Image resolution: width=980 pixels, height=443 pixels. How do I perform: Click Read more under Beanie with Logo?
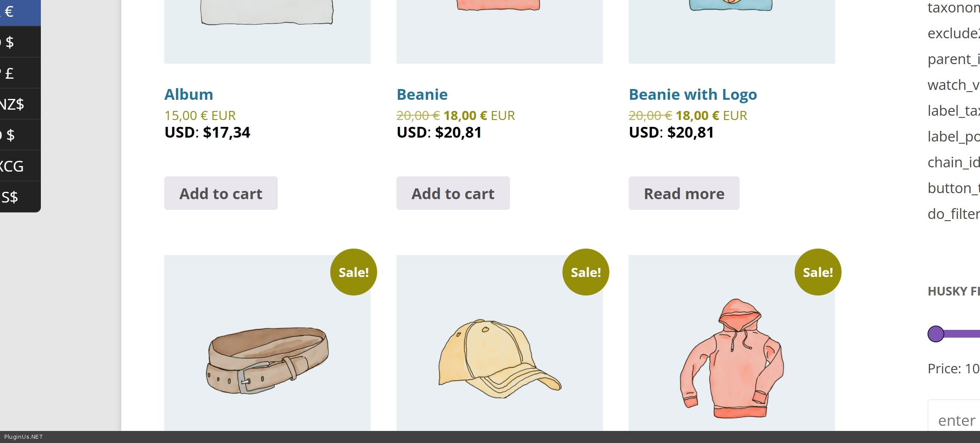684,194
